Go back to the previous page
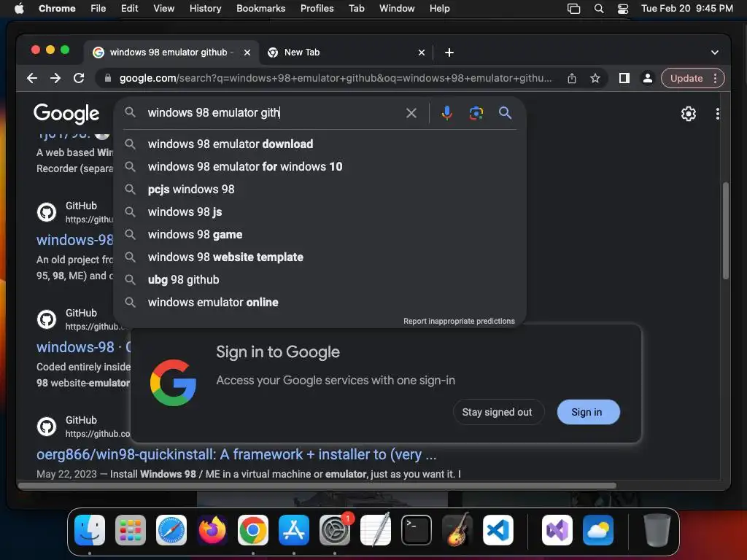Screen dimensions: 747x560 (x=32, y=78)
